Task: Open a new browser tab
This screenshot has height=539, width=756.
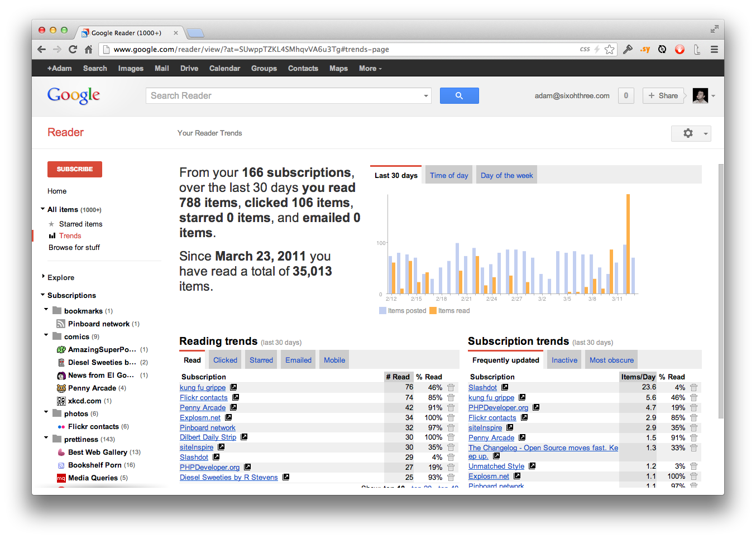Action: (x=195, y=33)
